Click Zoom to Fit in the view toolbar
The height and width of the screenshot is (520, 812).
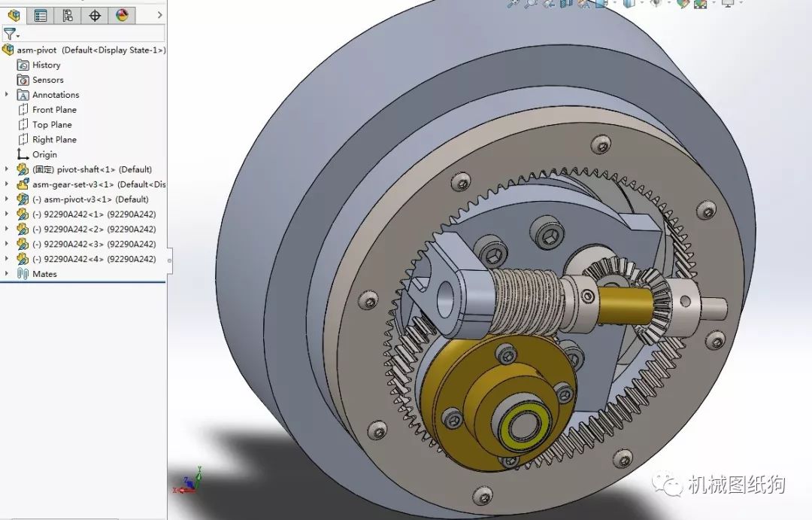point(513,4)
